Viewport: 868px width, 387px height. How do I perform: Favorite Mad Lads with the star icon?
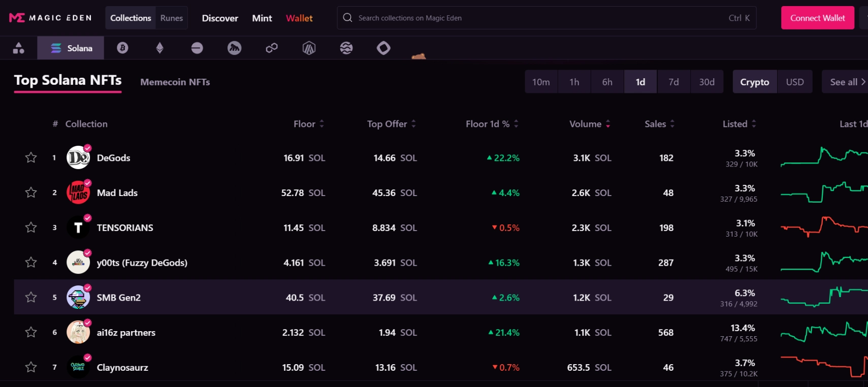[x=31, y=192]
